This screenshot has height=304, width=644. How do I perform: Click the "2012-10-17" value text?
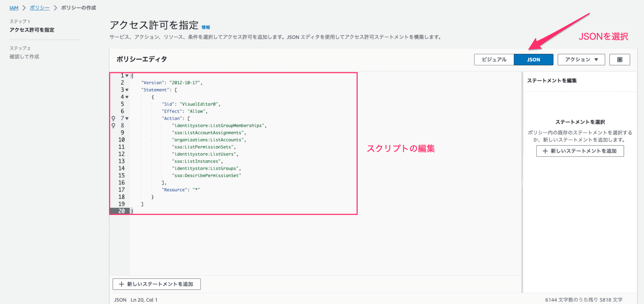pyautogui.click(x=185, y=83)
